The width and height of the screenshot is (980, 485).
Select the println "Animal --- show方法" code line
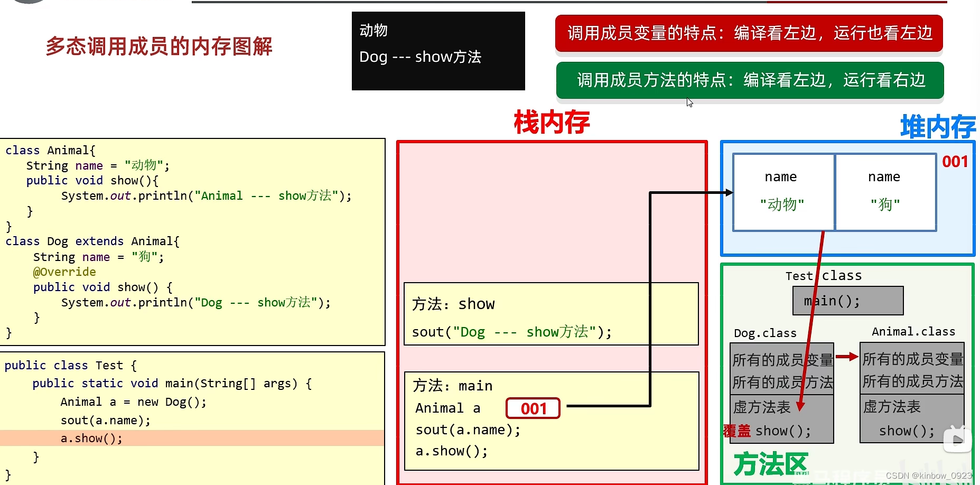pos(207,196)
